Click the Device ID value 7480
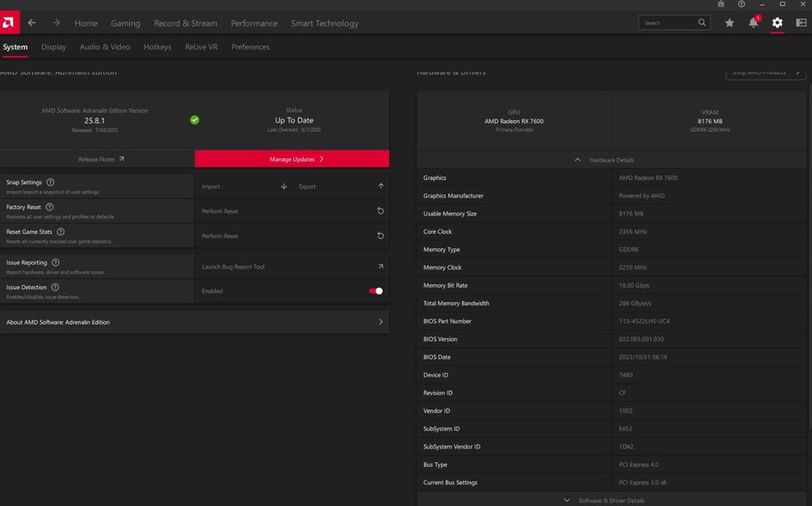The image size is (812, 506). (x=625, y=375)
